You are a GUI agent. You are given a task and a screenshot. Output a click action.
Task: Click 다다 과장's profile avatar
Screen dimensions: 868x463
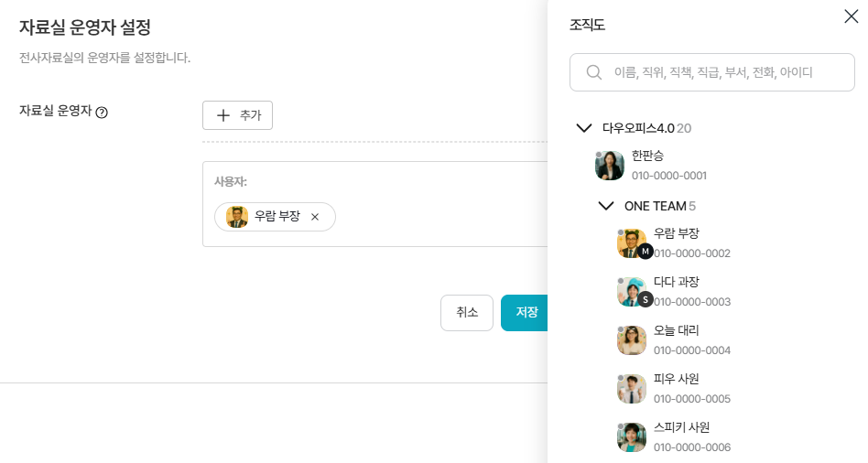tap(632, 292)
